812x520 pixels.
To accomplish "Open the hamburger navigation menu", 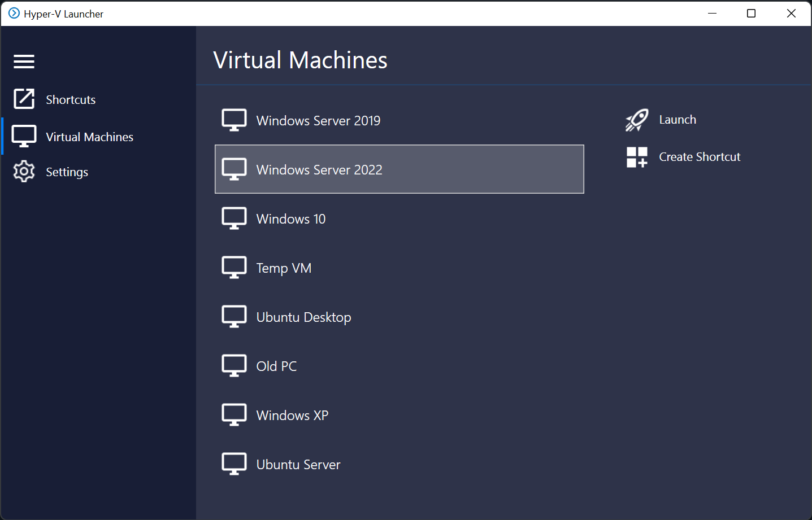I will coord(24,61).
